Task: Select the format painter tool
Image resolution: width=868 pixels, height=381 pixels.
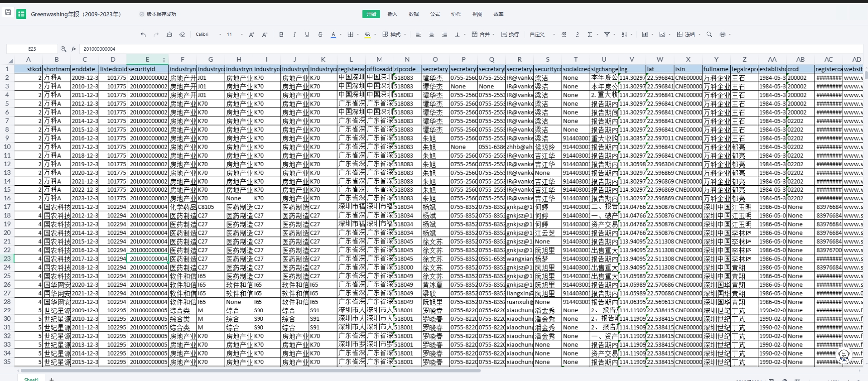Action: click(x=169, y=34)
